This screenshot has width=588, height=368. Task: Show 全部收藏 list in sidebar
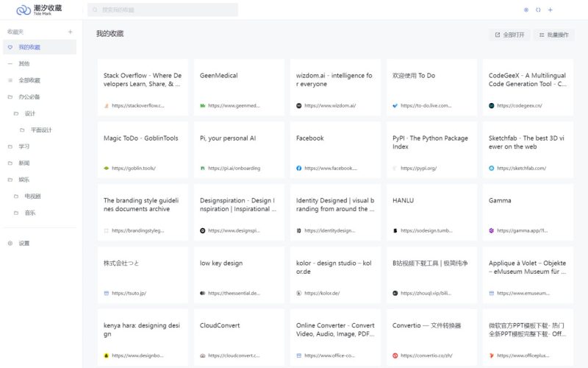pos(29,80)
